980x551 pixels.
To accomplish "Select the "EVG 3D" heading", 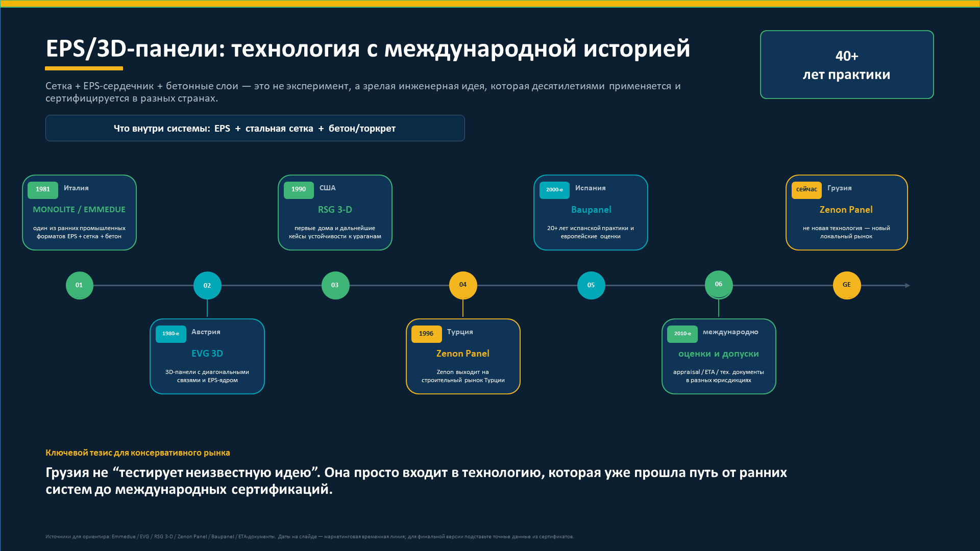I will click(x=207, y=354).
